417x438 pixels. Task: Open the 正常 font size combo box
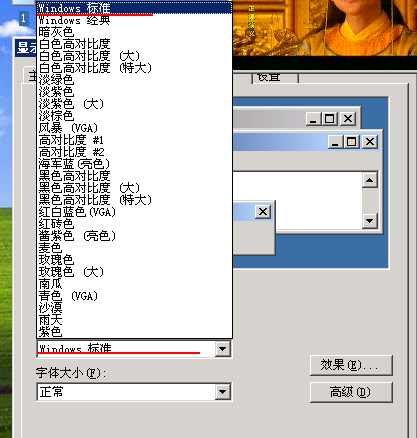[134, 392]
